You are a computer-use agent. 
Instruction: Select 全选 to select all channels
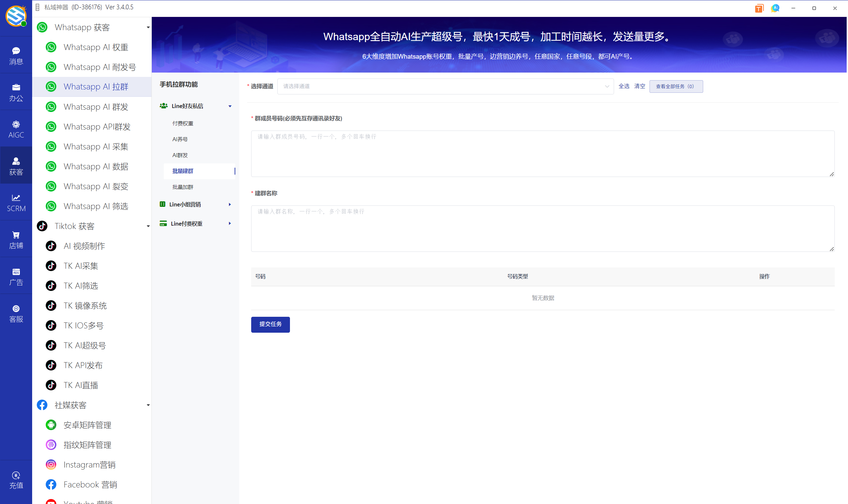(x=624, y=86)
